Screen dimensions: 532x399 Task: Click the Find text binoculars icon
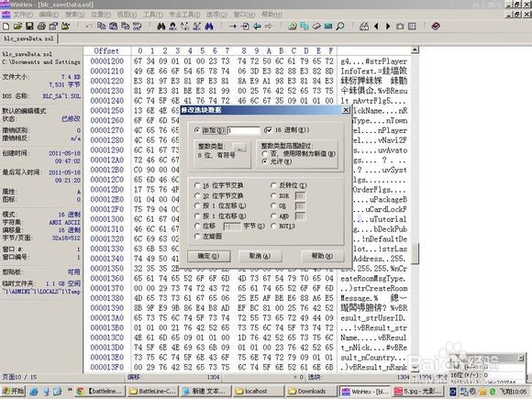coord(161,26)
